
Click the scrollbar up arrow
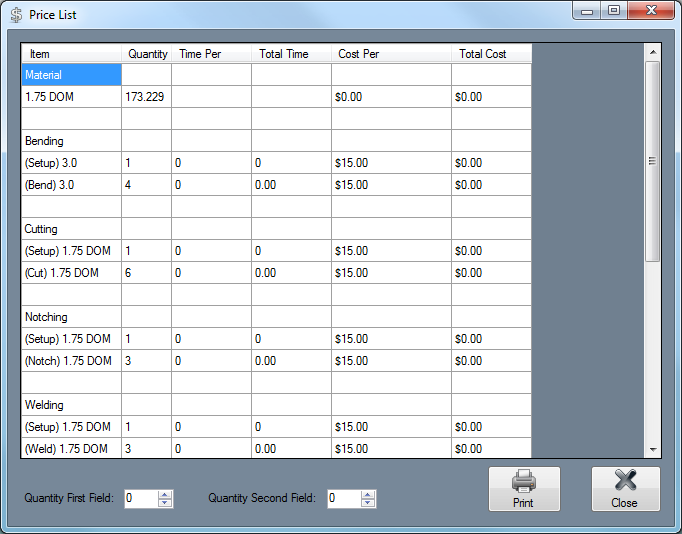tap(653, 52)
